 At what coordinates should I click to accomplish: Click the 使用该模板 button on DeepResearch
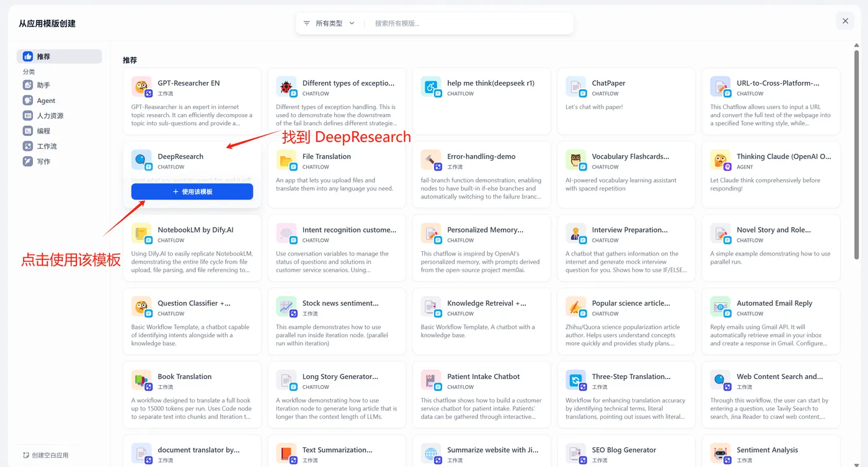click(x=192, y=192)
